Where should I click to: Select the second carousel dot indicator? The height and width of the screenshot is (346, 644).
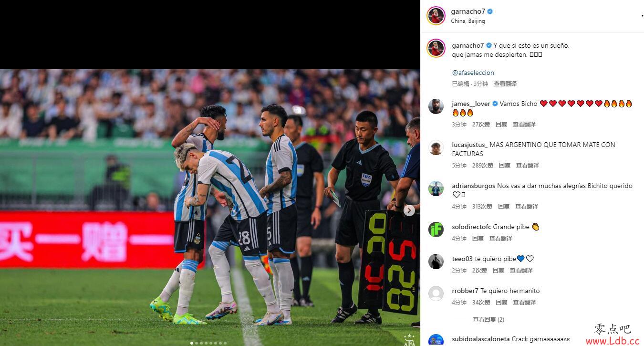(x=197, y=343)
